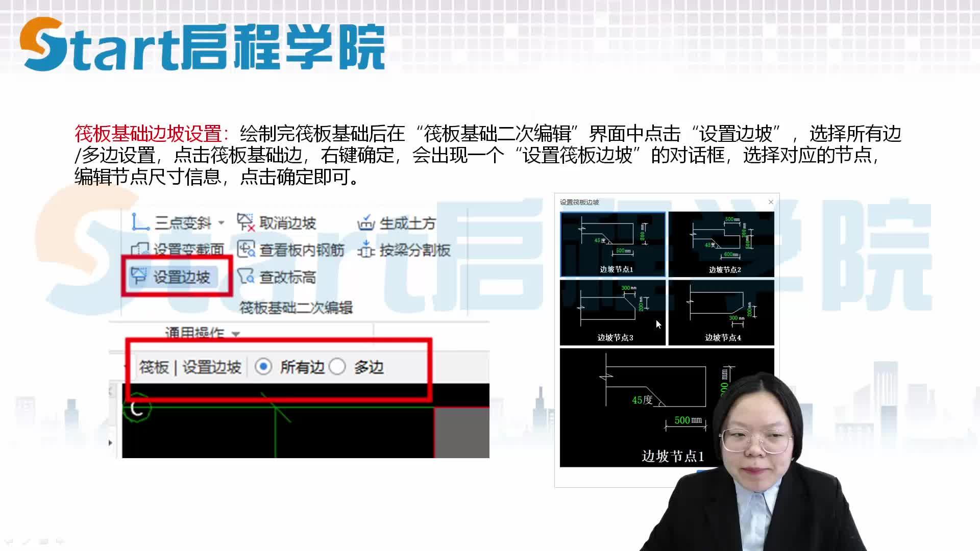
Task: Click the 筏板基础边坡设置 red heading text
Action: point(149,134)
